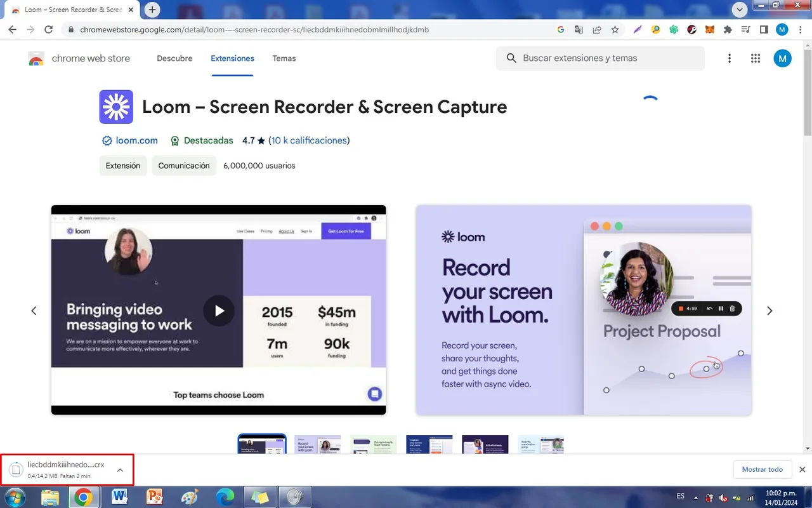
Task: Open the web store three-dot options menu
Action: click(x=730, y=58)
